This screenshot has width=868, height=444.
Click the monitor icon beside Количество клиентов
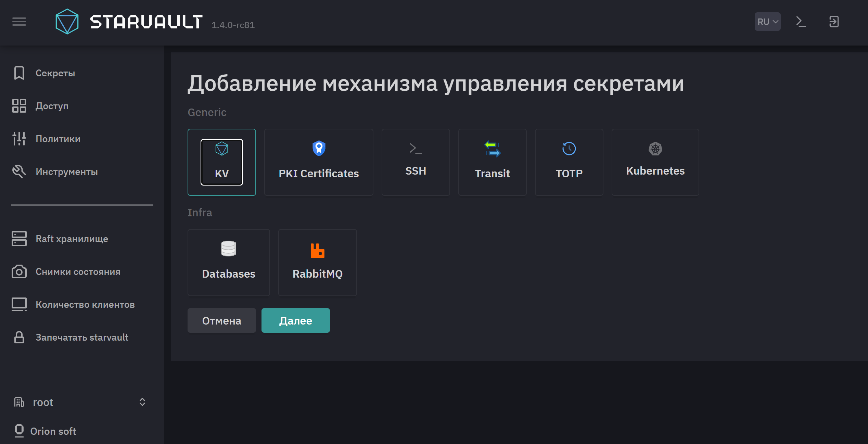19,304
